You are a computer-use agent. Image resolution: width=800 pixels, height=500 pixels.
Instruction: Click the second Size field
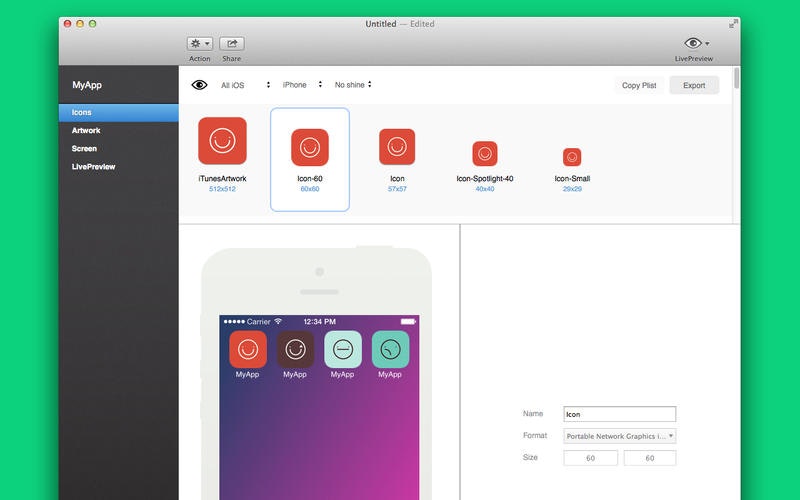tap(649, 458)
